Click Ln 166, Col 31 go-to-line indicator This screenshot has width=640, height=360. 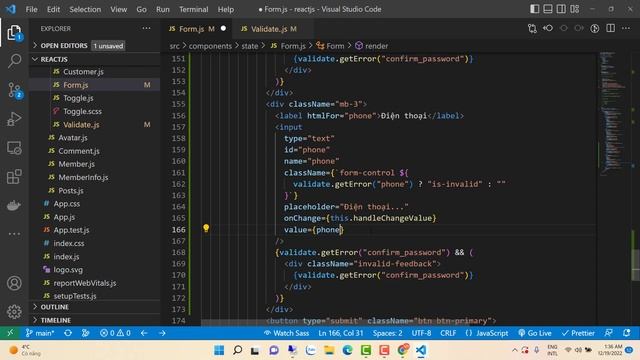pos(341,333)
